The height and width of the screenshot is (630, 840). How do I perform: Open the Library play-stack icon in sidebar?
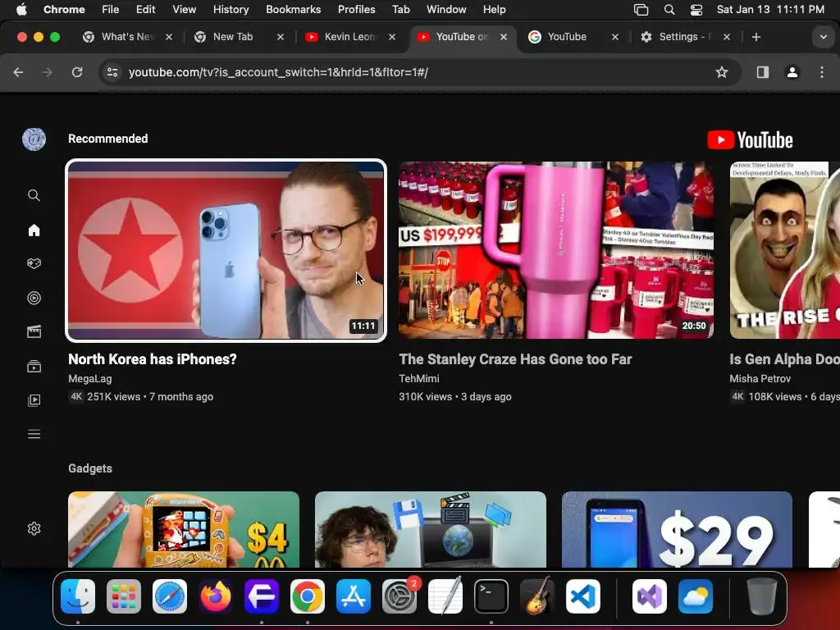click(x=34, y=400)
